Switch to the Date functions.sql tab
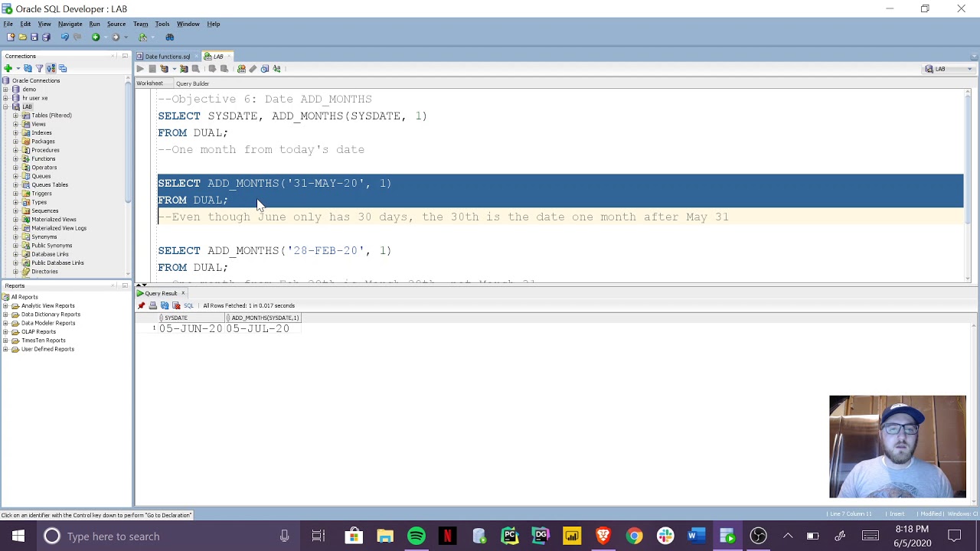Screen dimensions: 980x551 coord(168,57)
